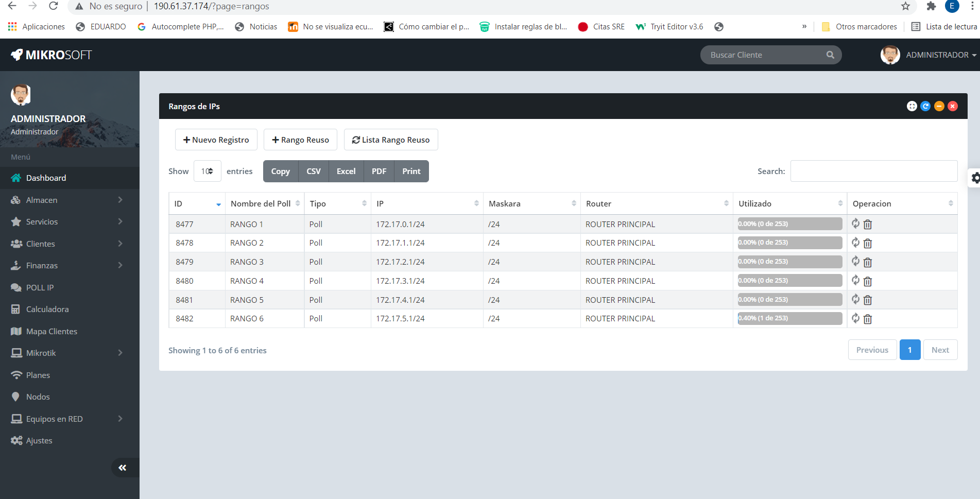Expand the Finanzas submenu
The width and height of the screenshot is (980, 499).
(x=70, y=265)
